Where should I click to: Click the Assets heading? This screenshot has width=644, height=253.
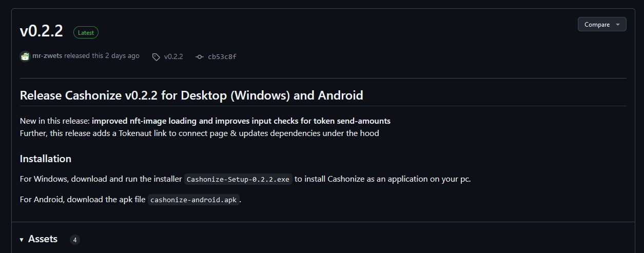pyautogui.click(x=43, y=239)
